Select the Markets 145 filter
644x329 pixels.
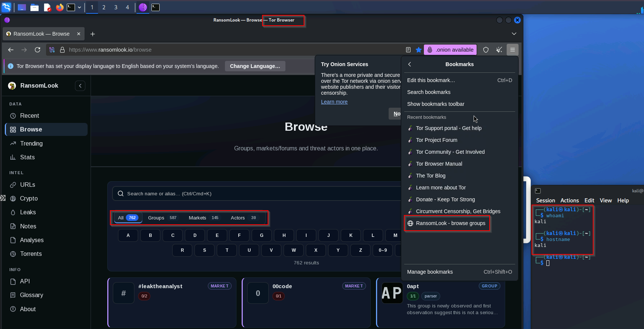click(204, 218)
